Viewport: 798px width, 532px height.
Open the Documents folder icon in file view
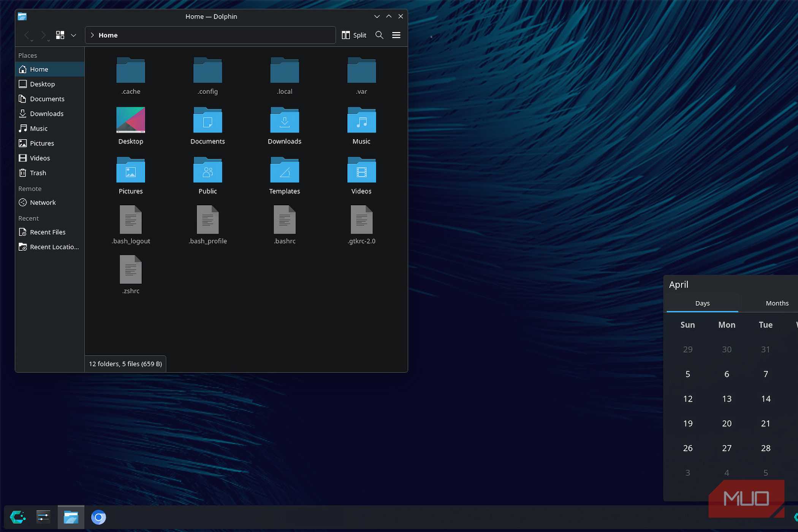click(x=207, y=120)
